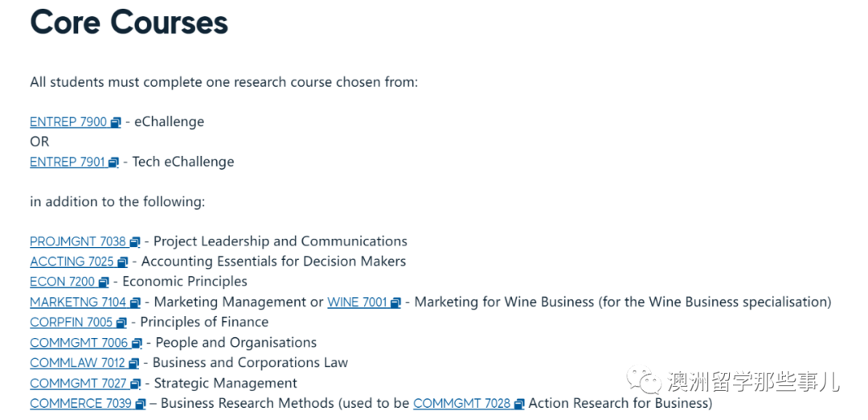Follow the PROJMGNT 7038 link
Image resolution: width=868 pixels, height=420 pixels.
[x=78, y=241]
